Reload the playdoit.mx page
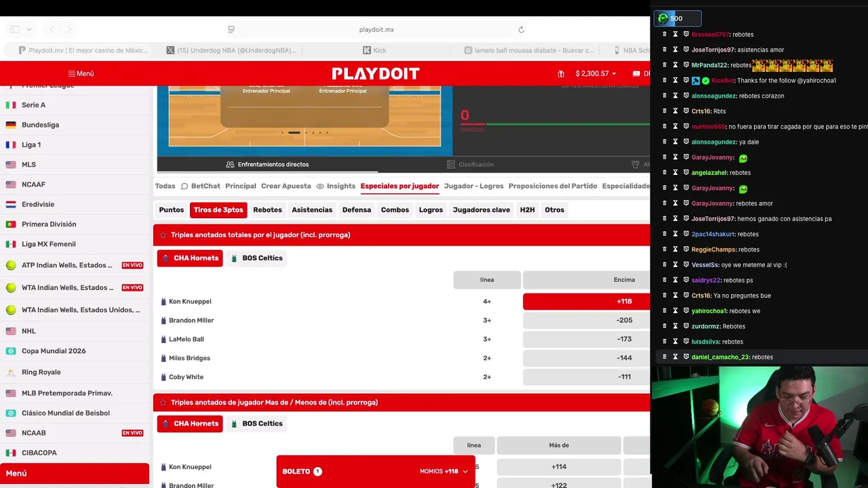This screenshot has height=488, width=868. point(521,30)
